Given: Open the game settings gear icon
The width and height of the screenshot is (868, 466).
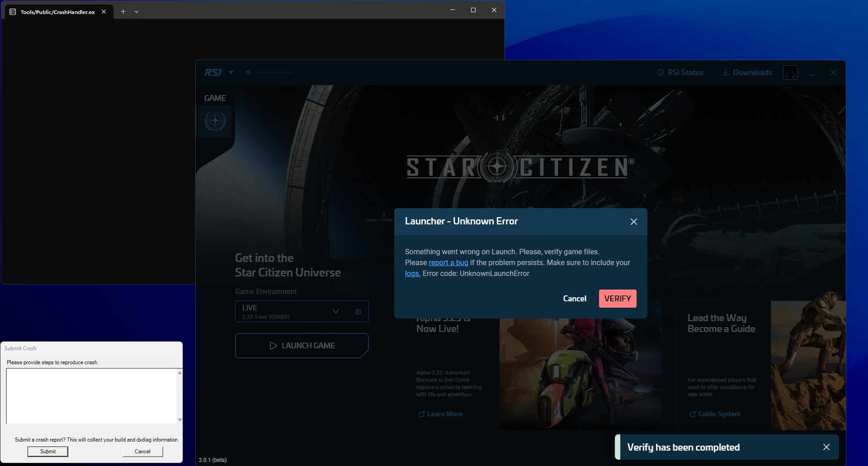Looking at the screenshot, I should 358,312.
